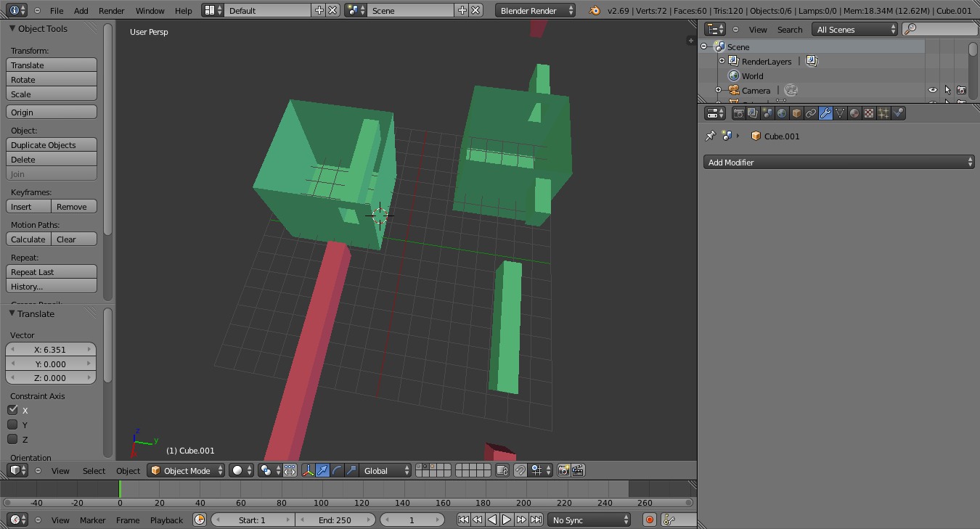
Task: Click the Translate button in Object Tools
Action: click(x=52, y=65)
